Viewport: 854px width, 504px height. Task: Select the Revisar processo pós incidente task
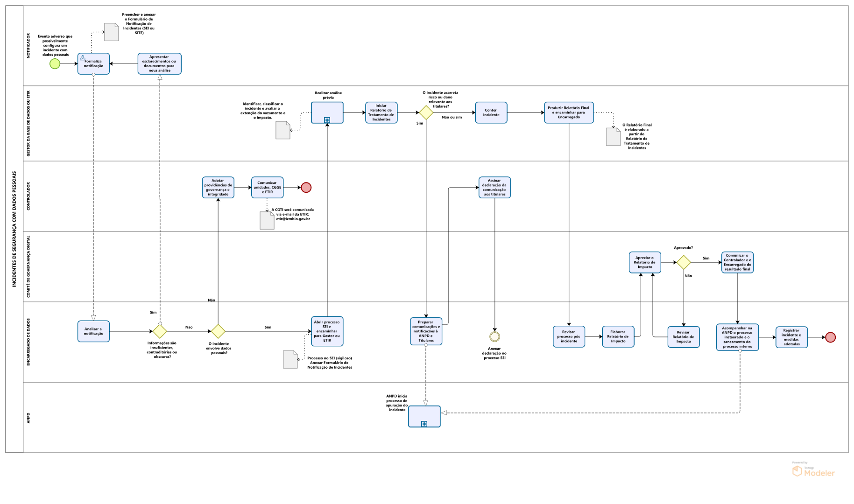[x=569, y=336]
